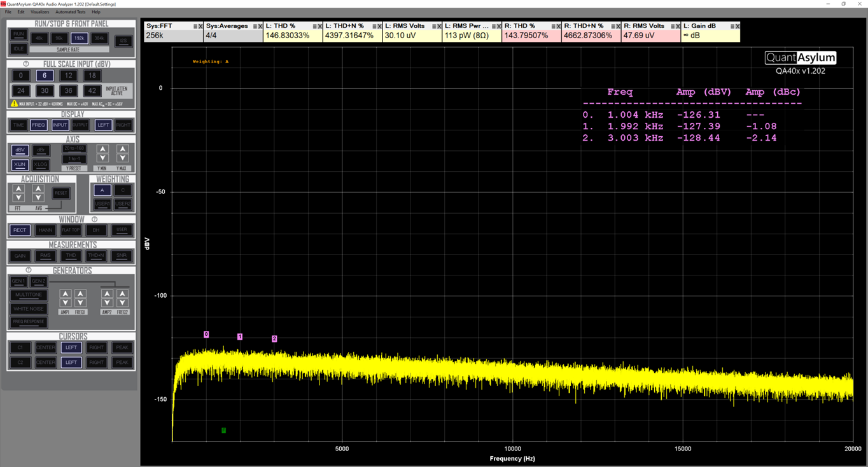Select the HANN window

click(45, 230)
